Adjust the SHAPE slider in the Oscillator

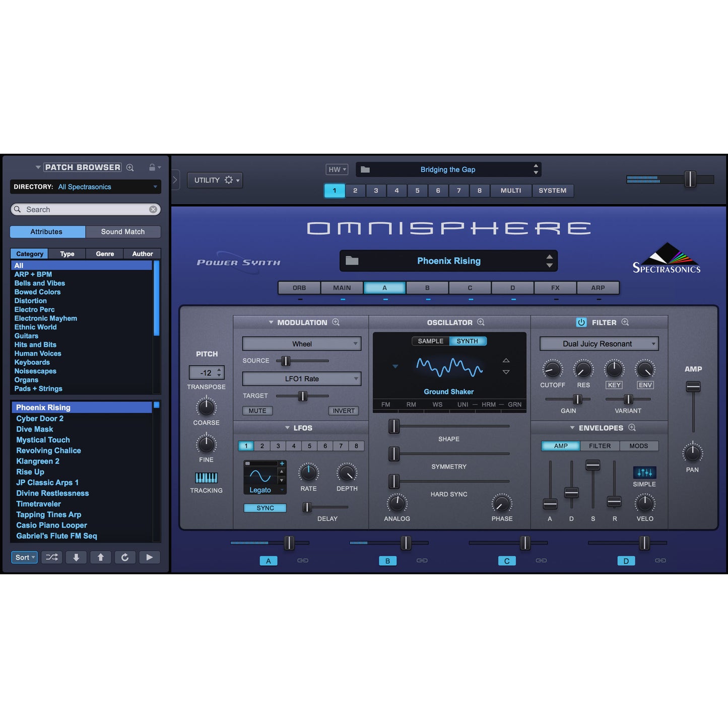[x=393, y=427]
